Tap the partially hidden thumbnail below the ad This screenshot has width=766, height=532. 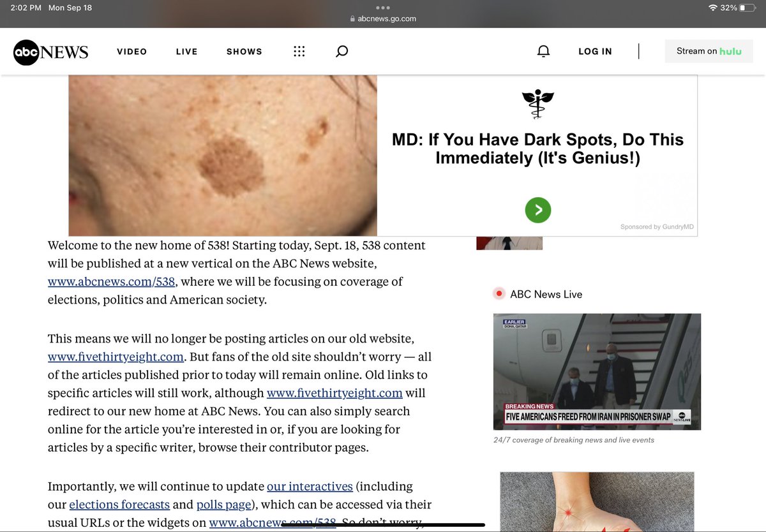point(509,243)
